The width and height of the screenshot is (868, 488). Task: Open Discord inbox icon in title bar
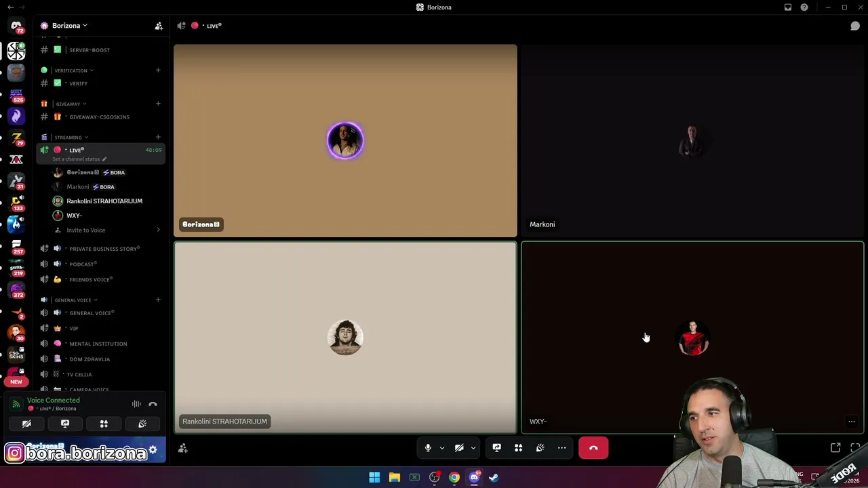pos(788,7)
